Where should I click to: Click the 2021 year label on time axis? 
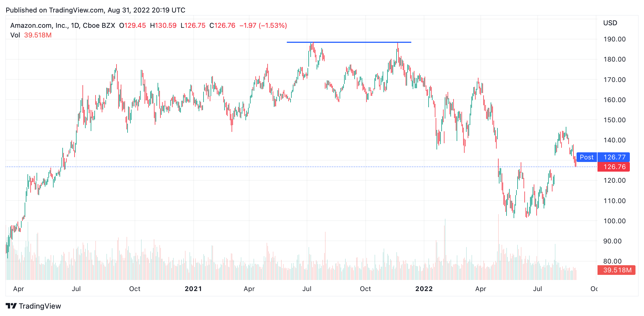coord(193,289)
